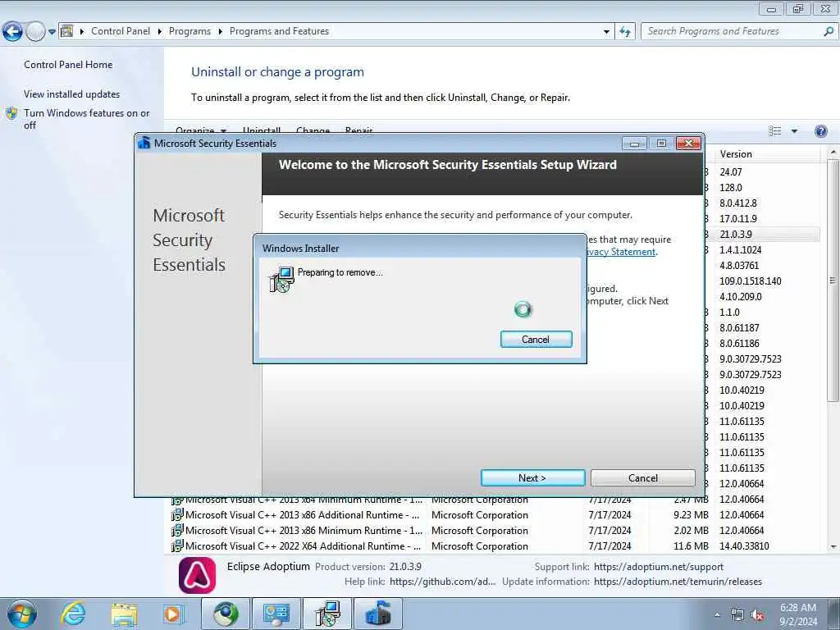Open the github.com help link
840x630 pixels.
[x=442, y=582]
